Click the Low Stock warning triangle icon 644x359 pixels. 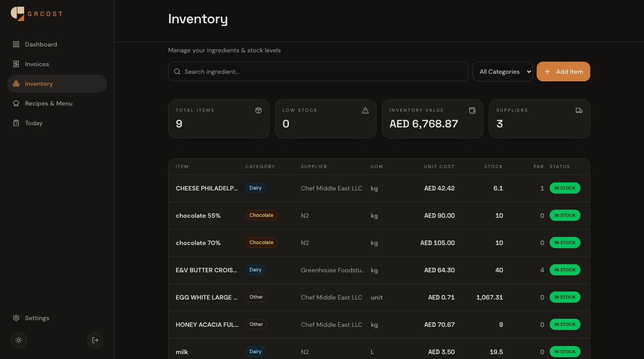click(365, 110)
